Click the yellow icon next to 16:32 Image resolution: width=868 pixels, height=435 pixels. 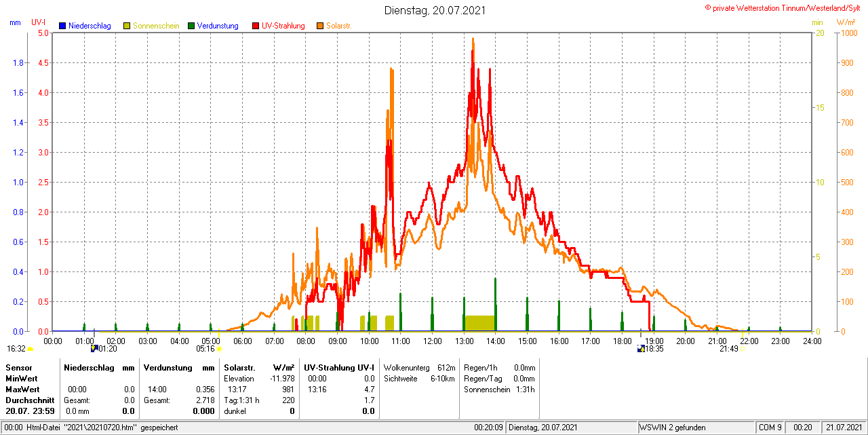pos(30,349)
